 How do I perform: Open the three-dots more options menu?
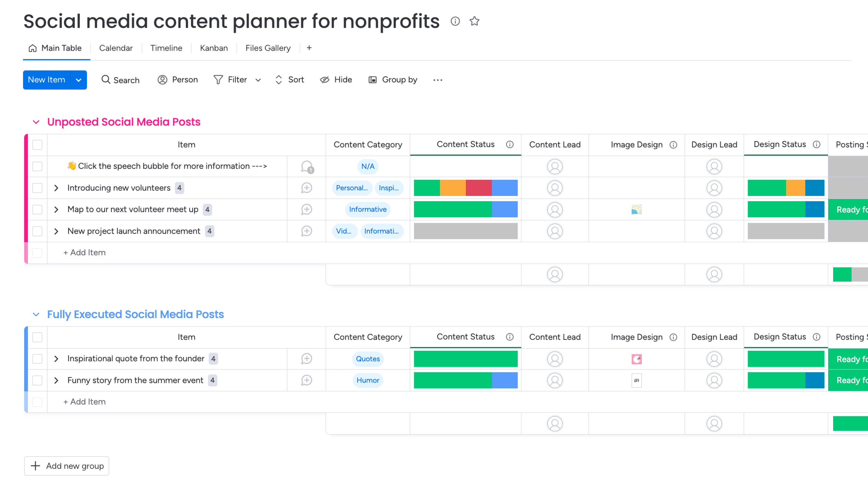click(438, 80)
